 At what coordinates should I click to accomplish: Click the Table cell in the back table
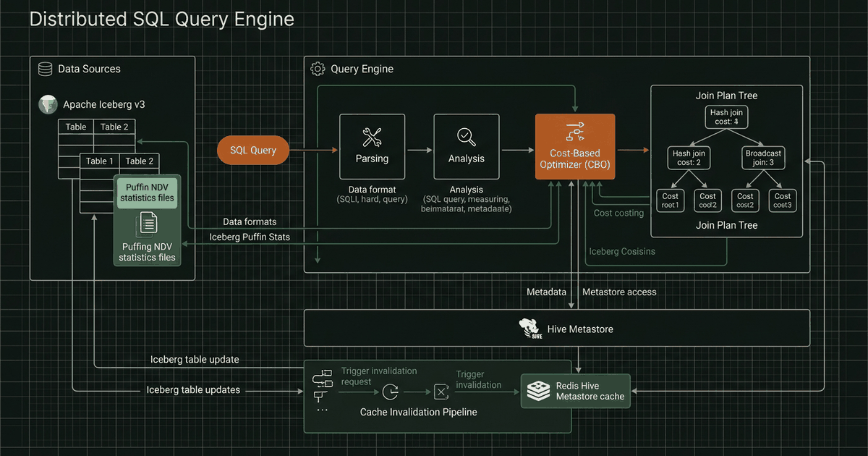76,127
